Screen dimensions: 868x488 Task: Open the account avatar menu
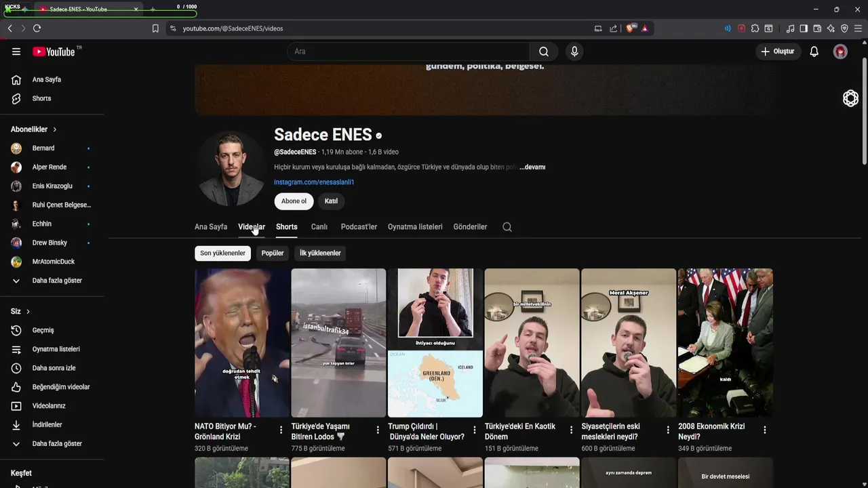click(x=840, y=52)
